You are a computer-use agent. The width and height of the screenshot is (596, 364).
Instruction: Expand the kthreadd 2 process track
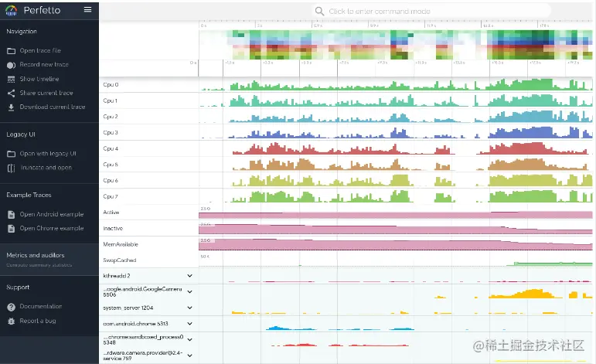pos(189,276)
